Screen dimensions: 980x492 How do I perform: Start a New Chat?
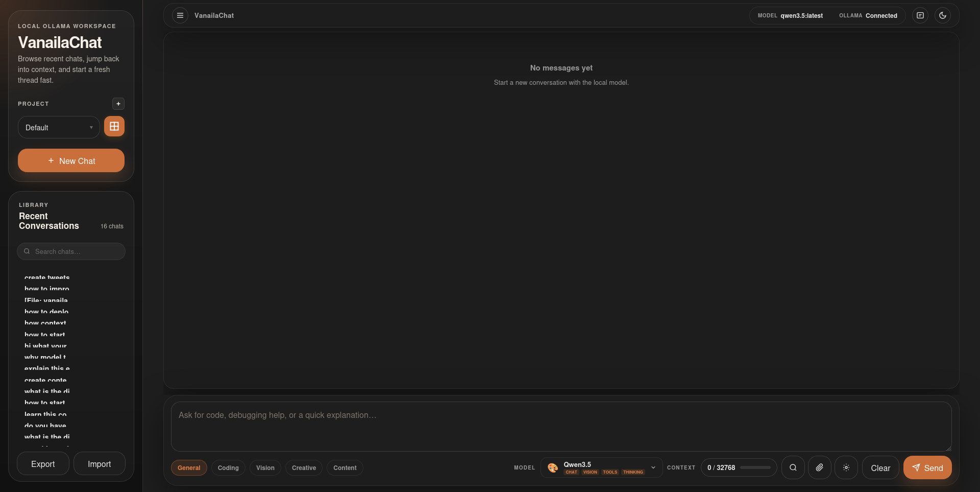[71, 160]
